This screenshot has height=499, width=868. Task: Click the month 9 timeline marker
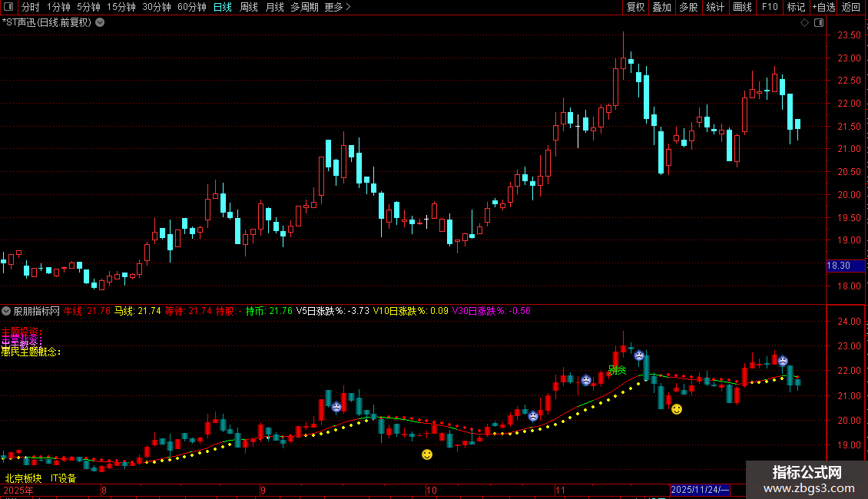(263, 490)
